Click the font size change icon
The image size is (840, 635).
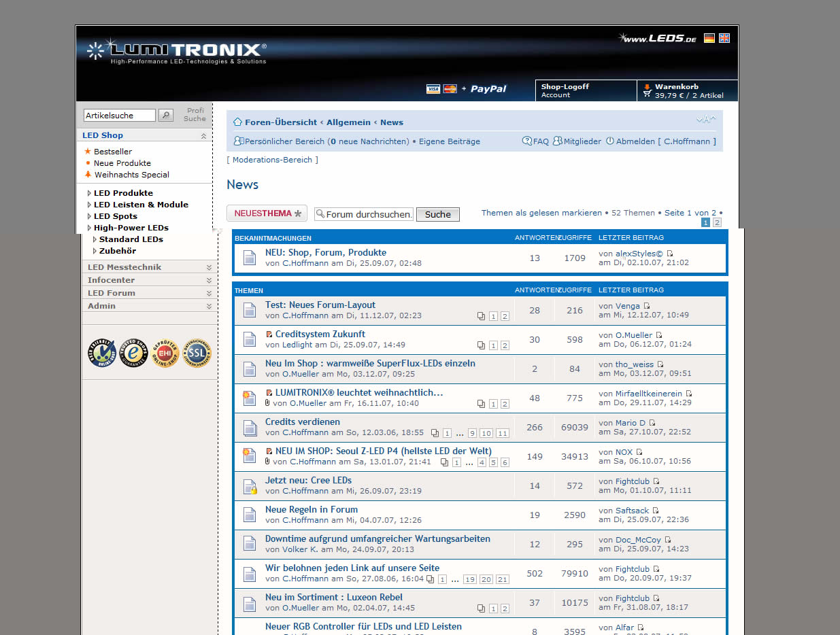[706, 120]
